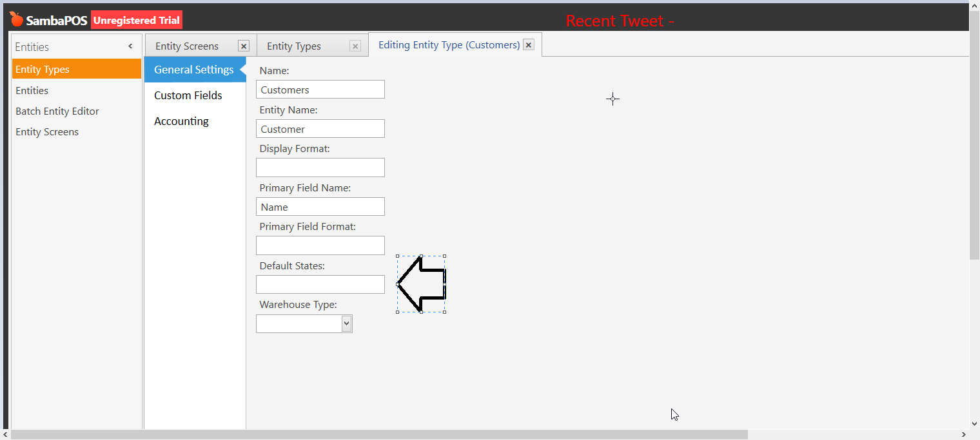980x440 pixels.
Task: Click the vertical scrollbar down arrow
Action: tap(974, 423)
